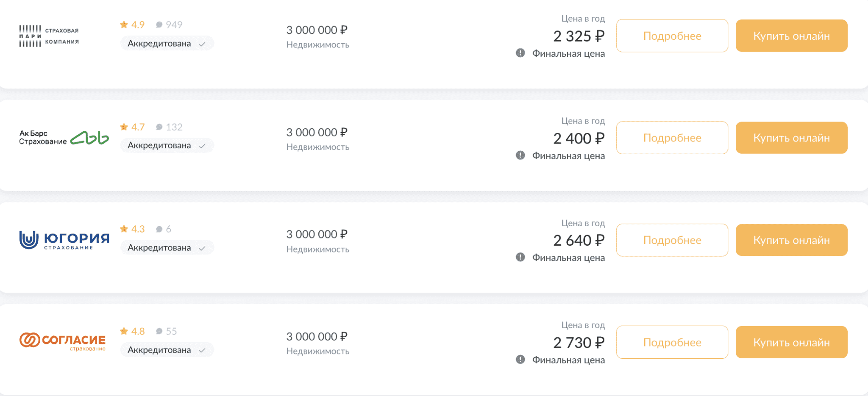Open the 55 reviews for Soglasie

coord(167,331)
